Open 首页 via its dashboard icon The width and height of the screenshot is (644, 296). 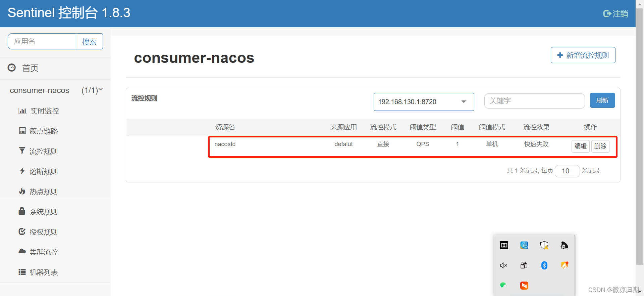(x=12, y=68)
